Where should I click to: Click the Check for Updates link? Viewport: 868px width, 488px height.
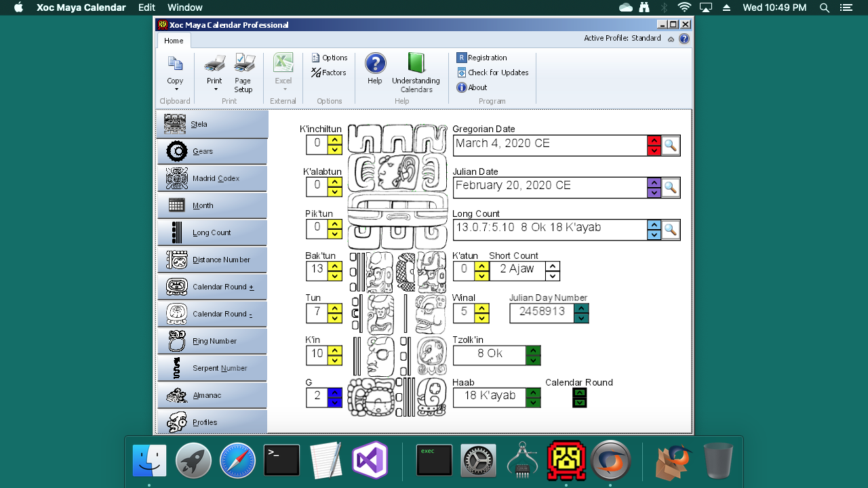(x=492, y=73)
